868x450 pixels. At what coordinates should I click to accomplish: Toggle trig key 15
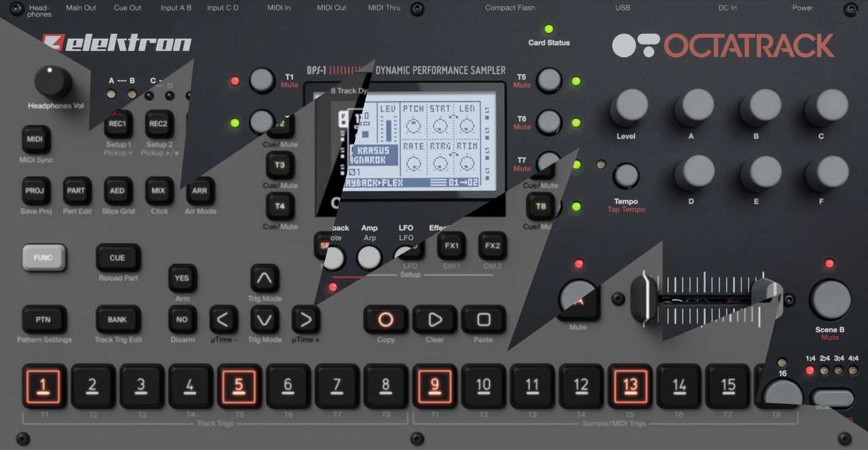[728, 386]
